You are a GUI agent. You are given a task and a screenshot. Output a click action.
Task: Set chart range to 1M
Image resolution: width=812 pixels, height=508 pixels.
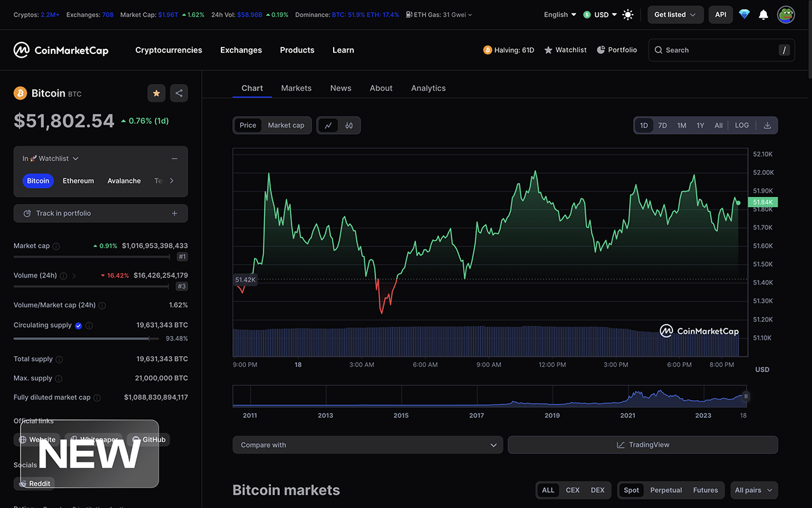(x=681, y=125)
